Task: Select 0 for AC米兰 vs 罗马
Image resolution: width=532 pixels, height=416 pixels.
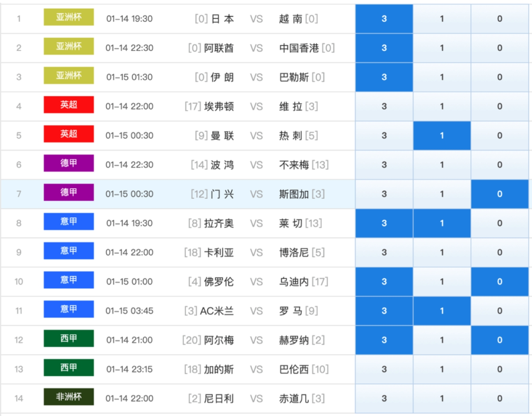Action: (500, 311)
